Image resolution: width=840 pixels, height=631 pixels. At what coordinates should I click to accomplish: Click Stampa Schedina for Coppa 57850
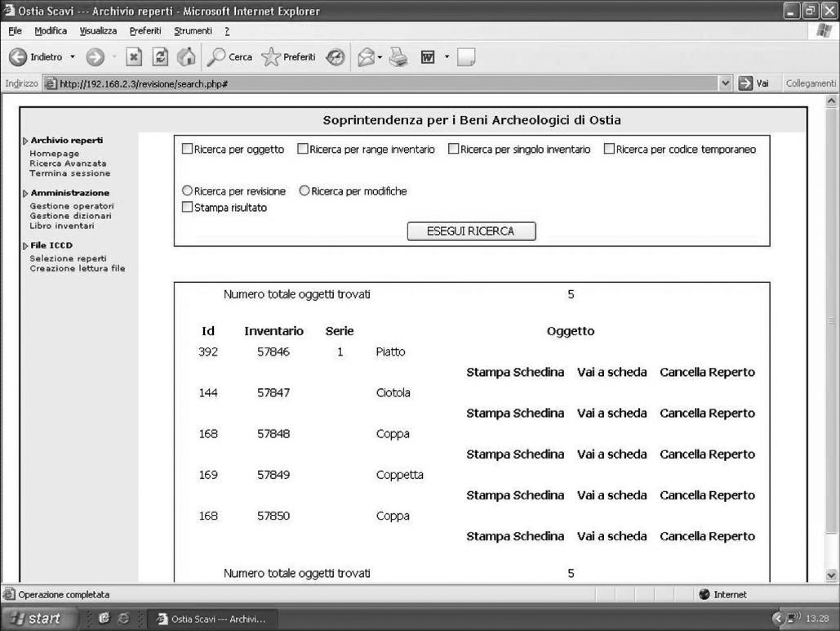point(515,536)
